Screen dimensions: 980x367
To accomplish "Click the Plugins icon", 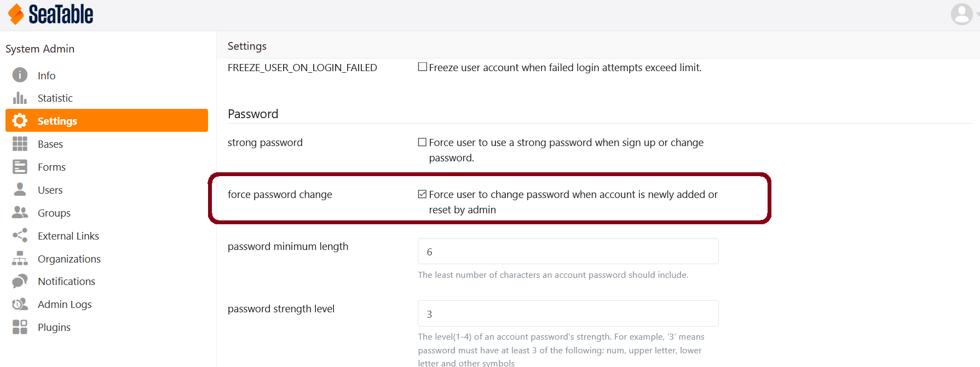I will [x=20, y=327].
